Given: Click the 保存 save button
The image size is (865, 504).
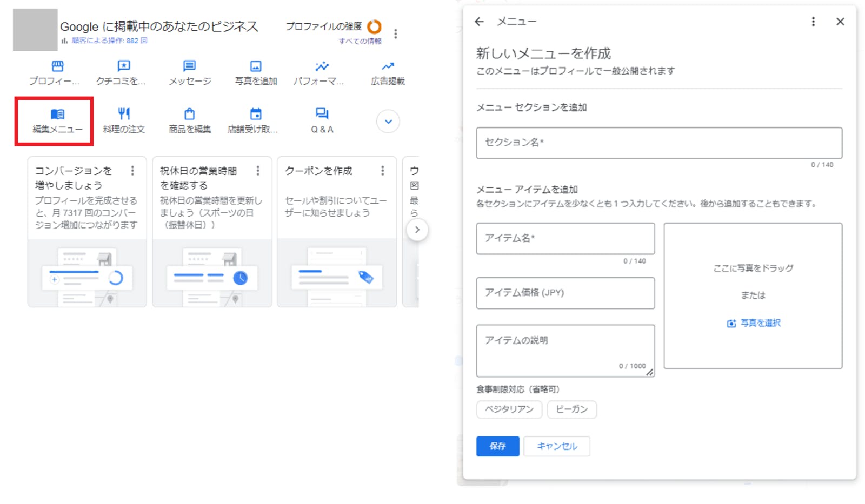Looking at the screenshot, I should [x=498, y=446].
